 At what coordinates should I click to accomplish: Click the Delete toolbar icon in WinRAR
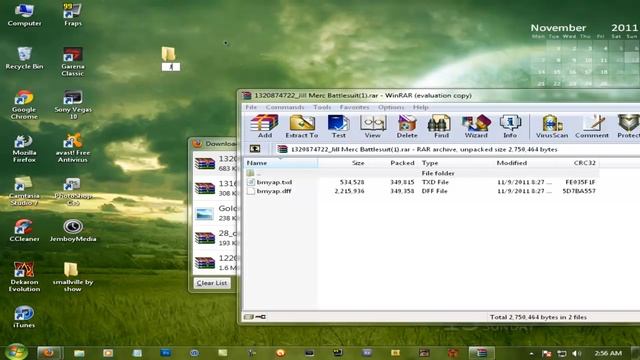coord(407,127)
